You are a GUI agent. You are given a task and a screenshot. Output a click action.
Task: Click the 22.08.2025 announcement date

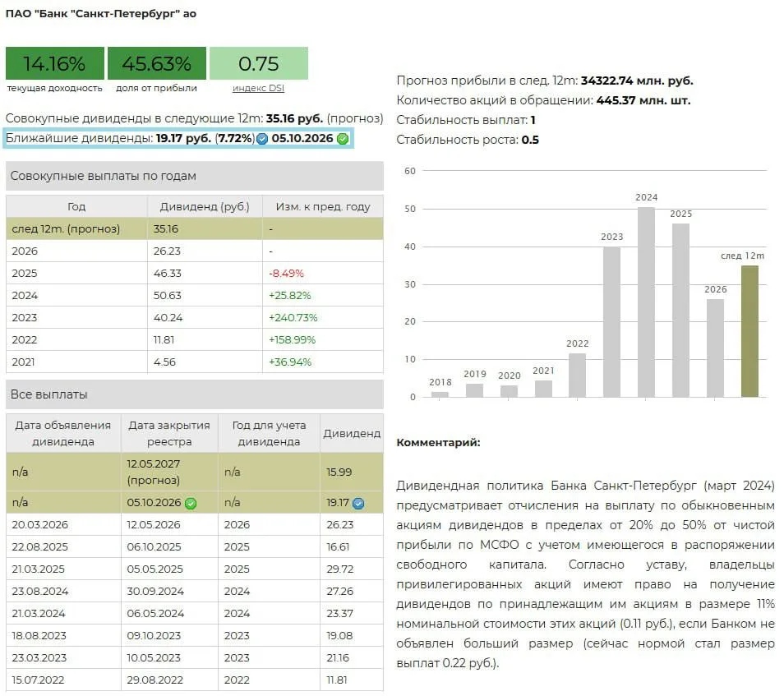point(40,547)
